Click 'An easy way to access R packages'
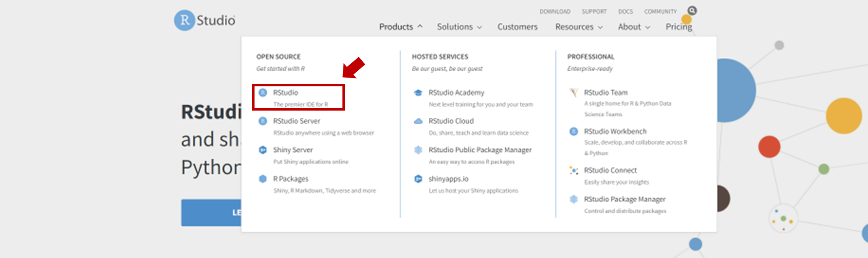 [x=471, y=162]
